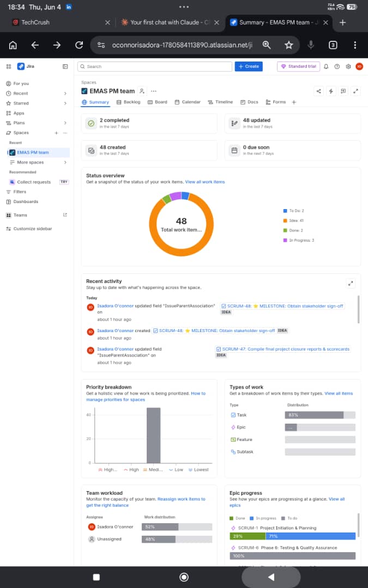Open the browser three-dot overflow menu
The image size is (368, 588).
(x=355, y=45)
